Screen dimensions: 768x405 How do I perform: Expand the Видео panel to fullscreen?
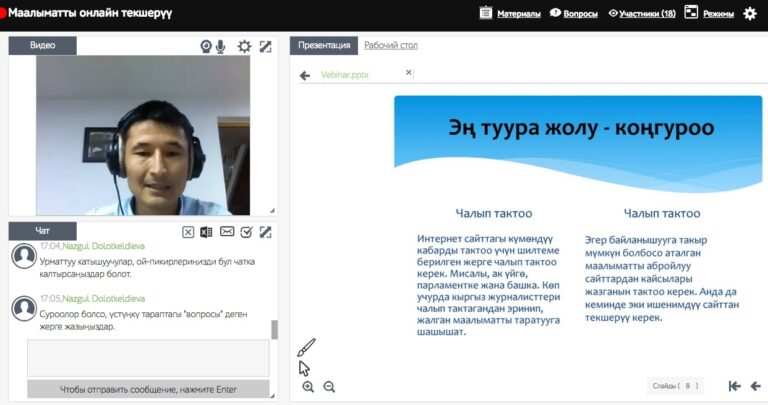(265, 47)
